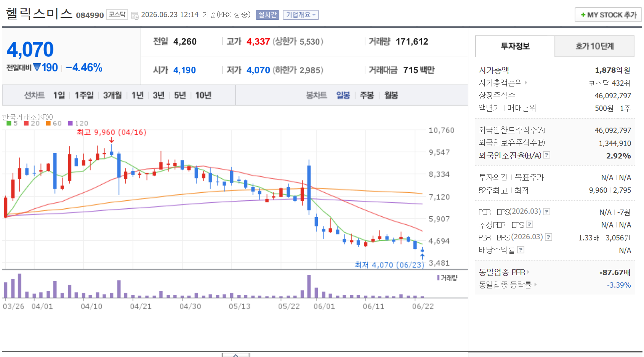Select 1주일 line chart period
The height and width of the screenshot is (357, 644).
84,95
